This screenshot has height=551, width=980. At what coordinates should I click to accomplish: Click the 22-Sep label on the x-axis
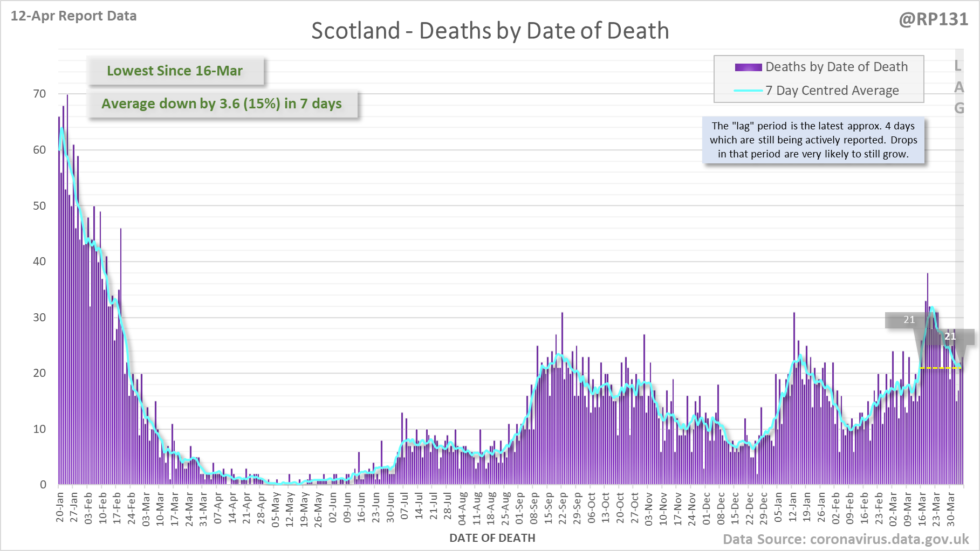point(563,507)
